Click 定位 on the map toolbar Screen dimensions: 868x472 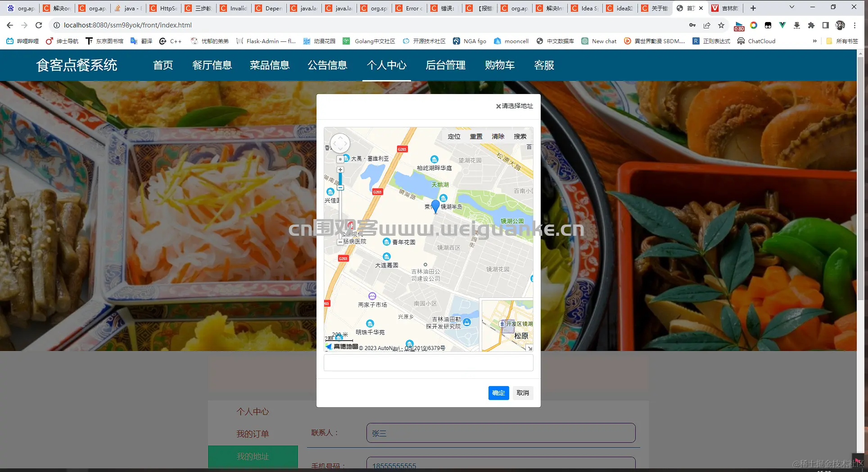coord(454,136)
